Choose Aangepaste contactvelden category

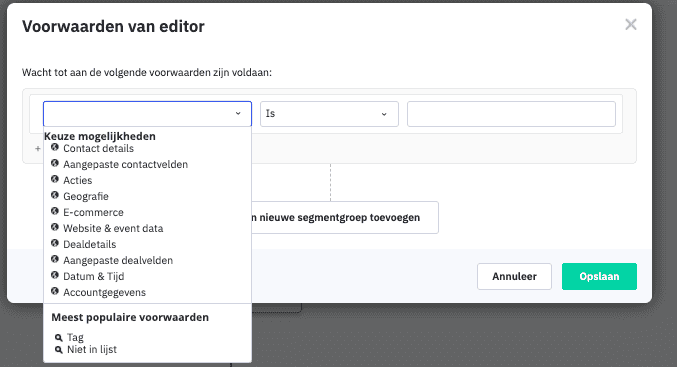click(125, 165)
